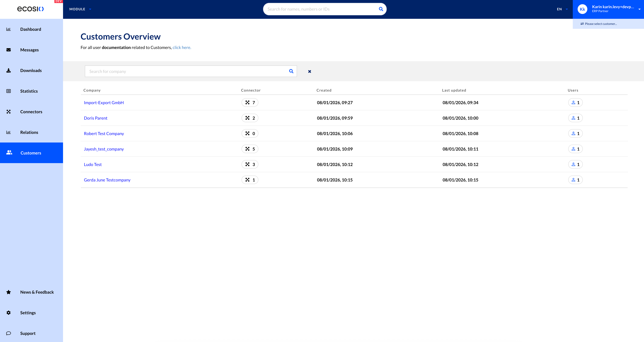Click the search icon in the company search field
The image size is (644, 342).
291,71
